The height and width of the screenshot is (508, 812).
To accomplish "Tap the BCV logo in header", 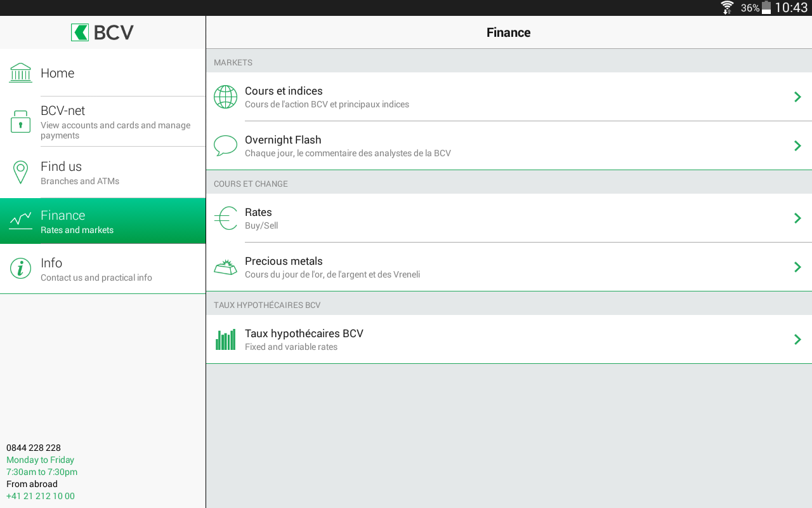I will 102,32.
